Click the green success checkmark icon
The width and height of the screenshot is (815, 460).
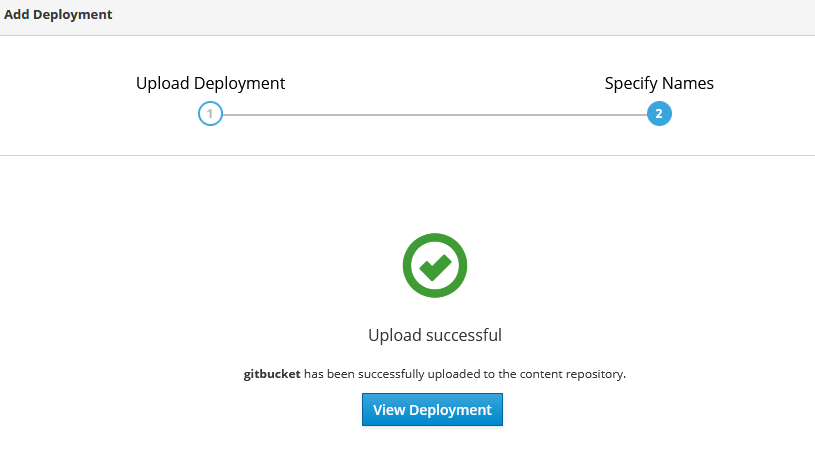pyautogui.click(x=435, y=265)
